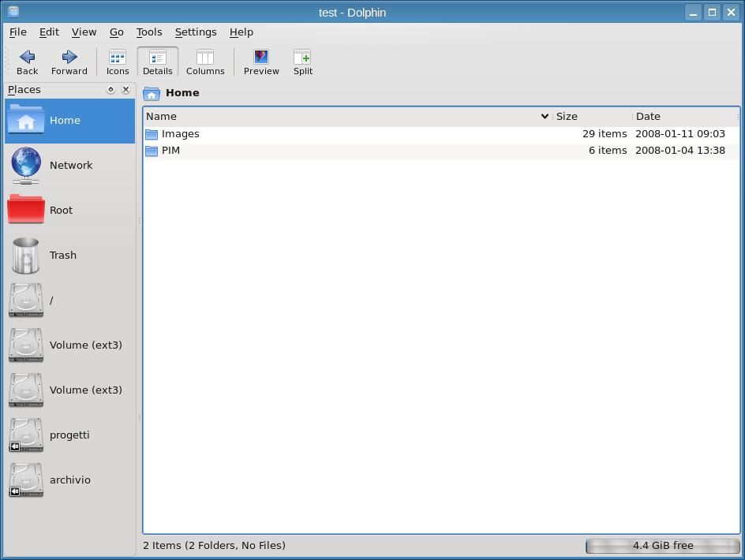The image size is (745, 560).
Task: Sort by the Name column header
Action: (346, 117)
